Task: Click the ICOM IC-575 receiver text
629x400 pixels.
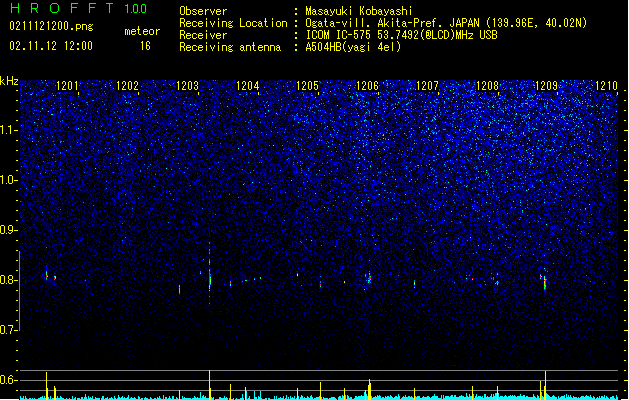Action: pos(401,35)
